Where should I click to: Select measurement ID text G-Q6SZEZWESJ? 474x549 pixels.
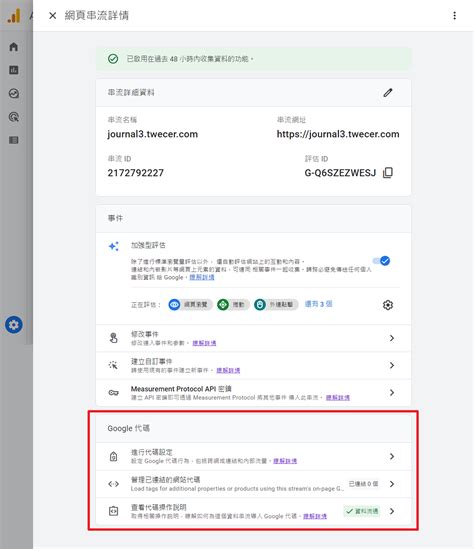coord(340,173)
